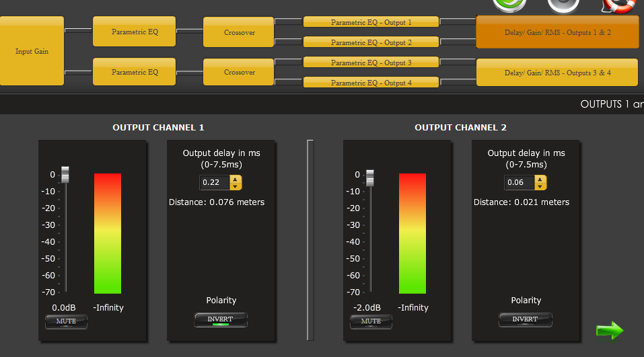Viewport: 644px width, 357px height.
Task: Increase Channel 2 output delay with up arrow
Action: click(x=540, y=180)
